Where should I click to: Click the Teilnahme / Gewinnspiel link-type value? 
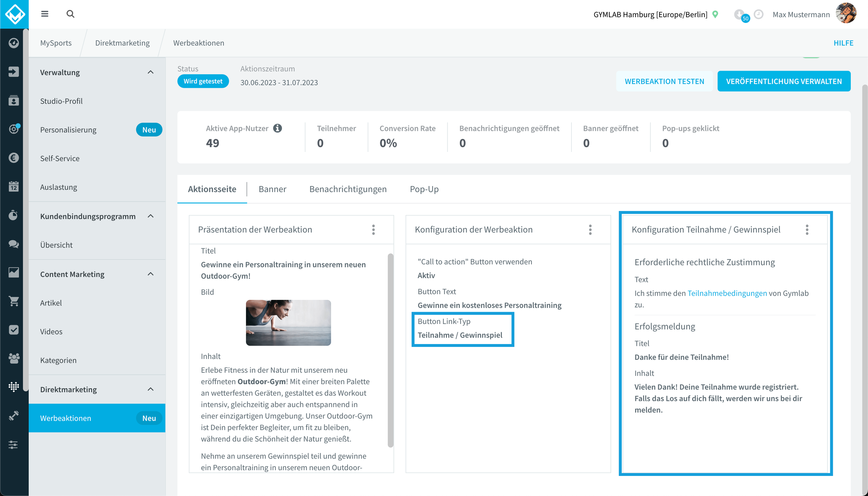[460, 335]
